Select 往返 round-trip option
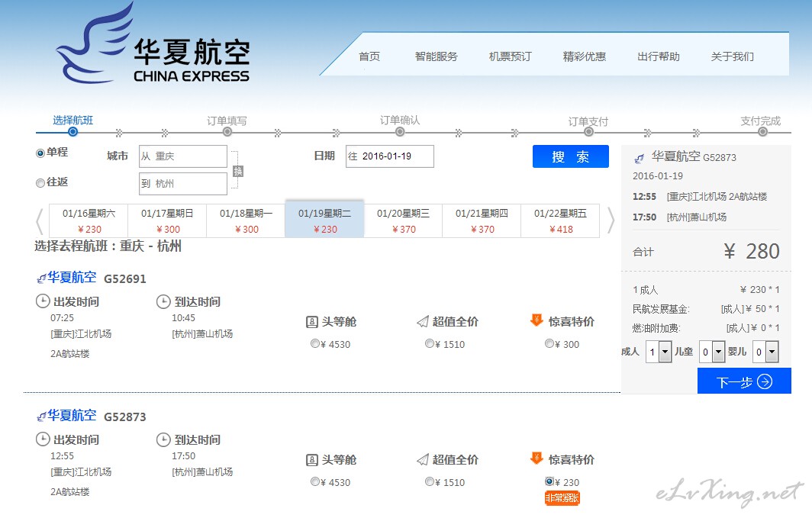Viewport: 812px width, 518px height. tap(40, 182)
